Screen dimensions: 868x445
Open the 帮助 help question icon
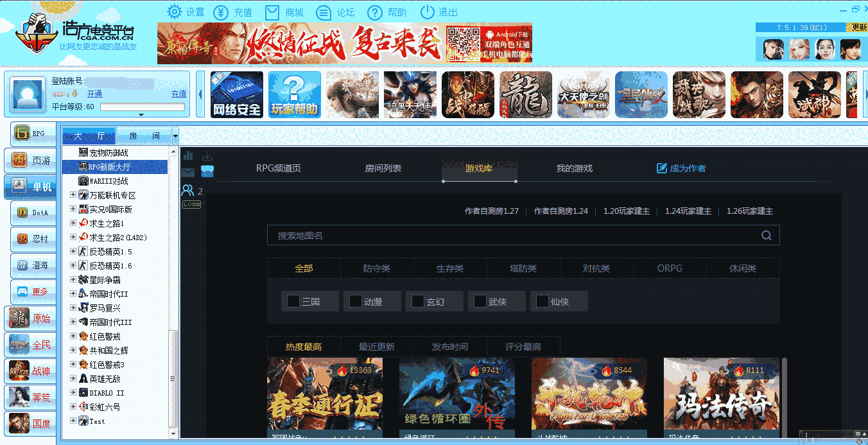[x=375, y=12]
